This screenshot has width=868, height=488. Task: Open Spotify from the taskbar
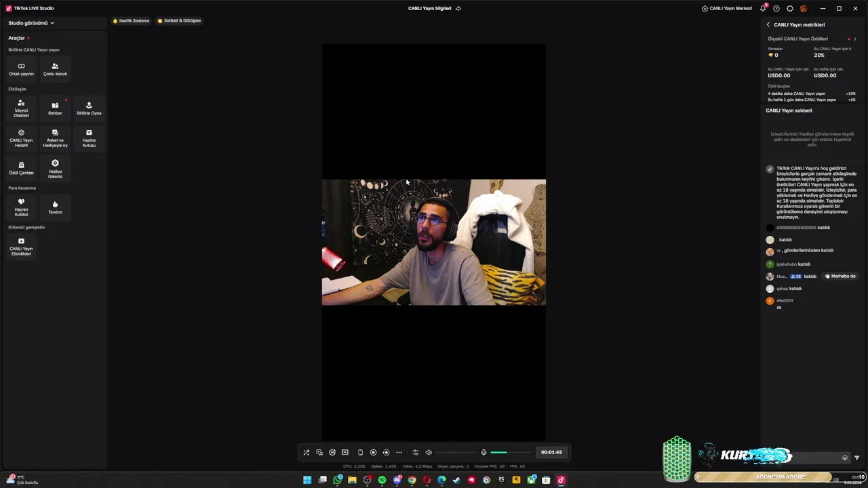[x=382, y=480]
